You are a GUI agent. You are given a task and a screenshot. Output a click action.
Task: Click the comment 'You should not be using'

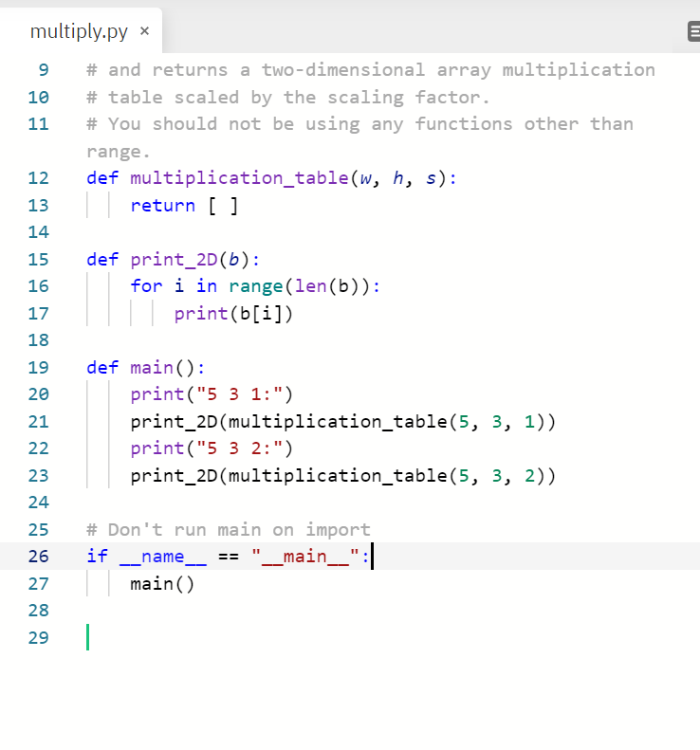234,124
